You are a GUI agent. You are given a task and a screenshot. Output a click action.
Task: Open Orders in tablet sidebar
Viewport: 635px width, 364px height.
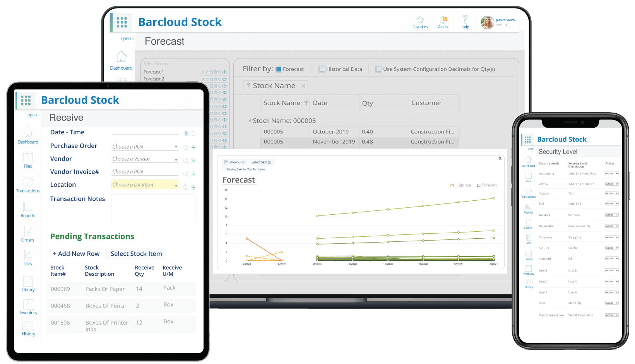28,234
